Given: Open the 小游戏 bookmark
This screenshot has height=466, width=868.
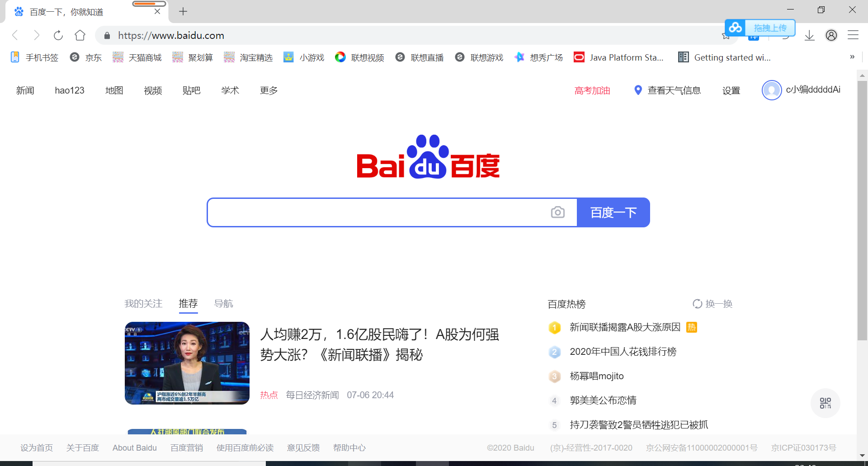Looking at the screenshot, I should (304, 57).
